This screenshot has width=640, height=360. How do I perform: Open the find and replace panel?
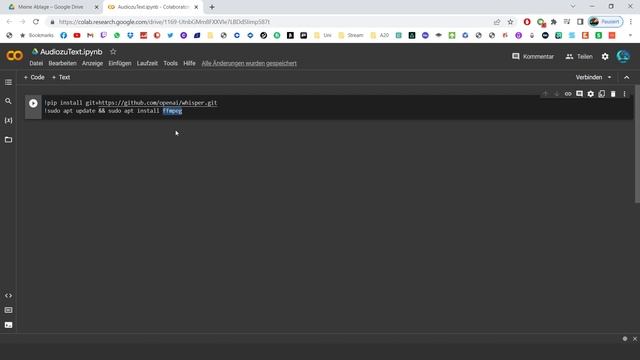pos(8,101)
